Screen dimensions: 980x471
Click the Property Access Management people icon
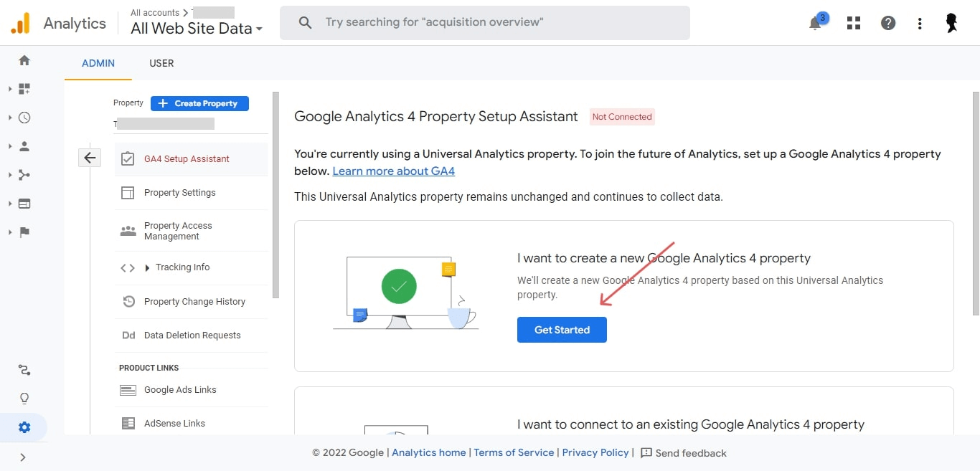(x=128, y=231)
